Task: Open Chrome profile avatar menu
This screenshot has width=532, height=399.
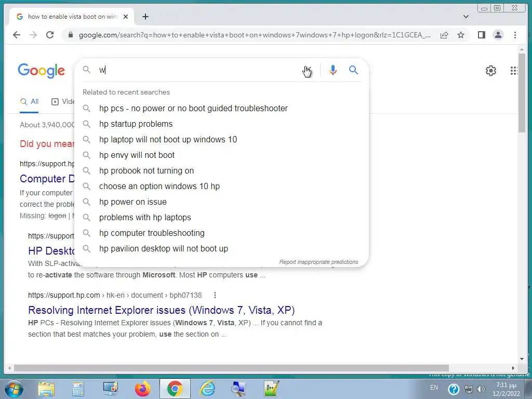Action: (x=498, y=35)
